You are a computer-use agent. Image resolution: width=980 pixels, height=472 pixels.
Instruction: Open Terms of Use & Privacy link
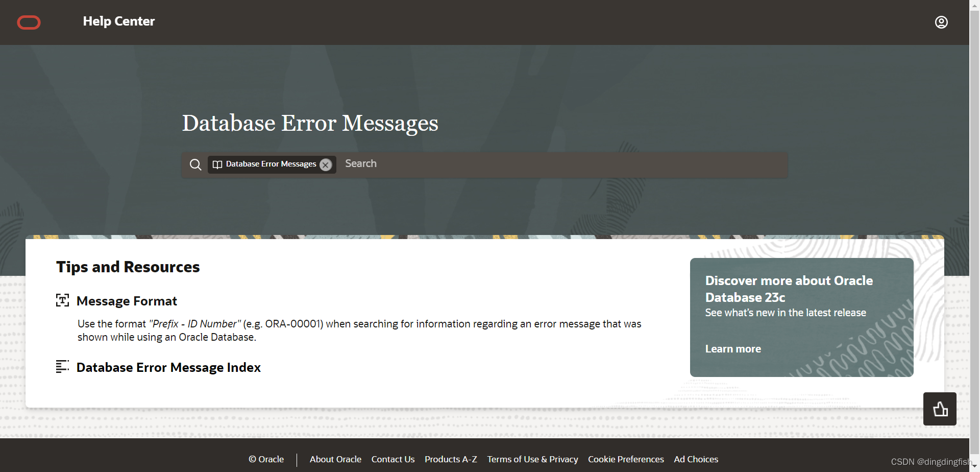tap(532, 459)
